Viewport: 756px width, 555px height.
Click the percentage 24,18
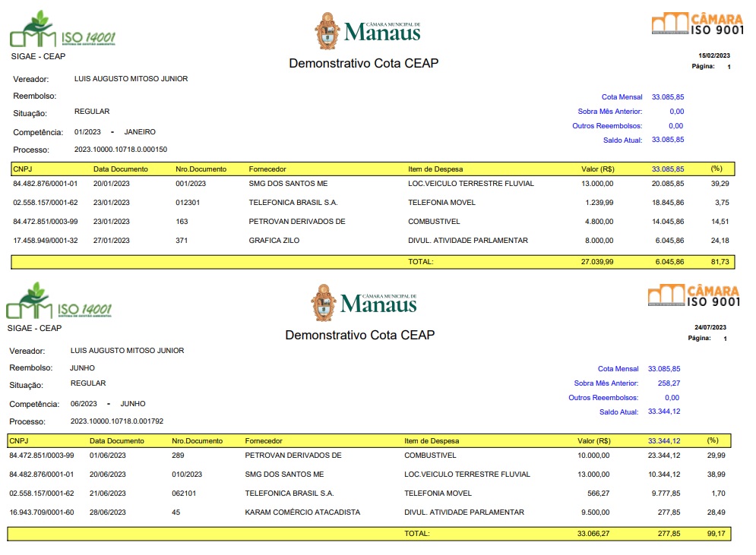click(x=720, y=241)
